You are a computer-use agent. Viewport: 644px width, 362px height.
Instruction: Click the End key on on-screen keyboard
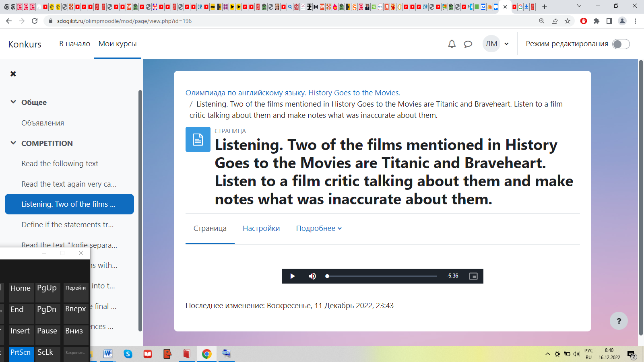(21, 314)
